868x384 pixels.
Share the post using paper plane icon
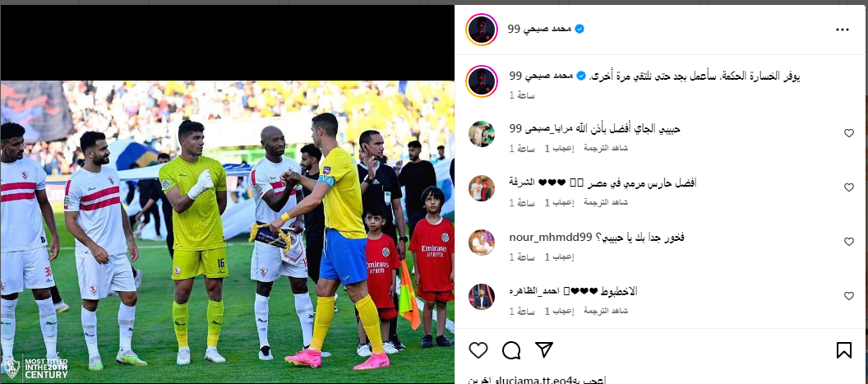[x=544, y=349]
